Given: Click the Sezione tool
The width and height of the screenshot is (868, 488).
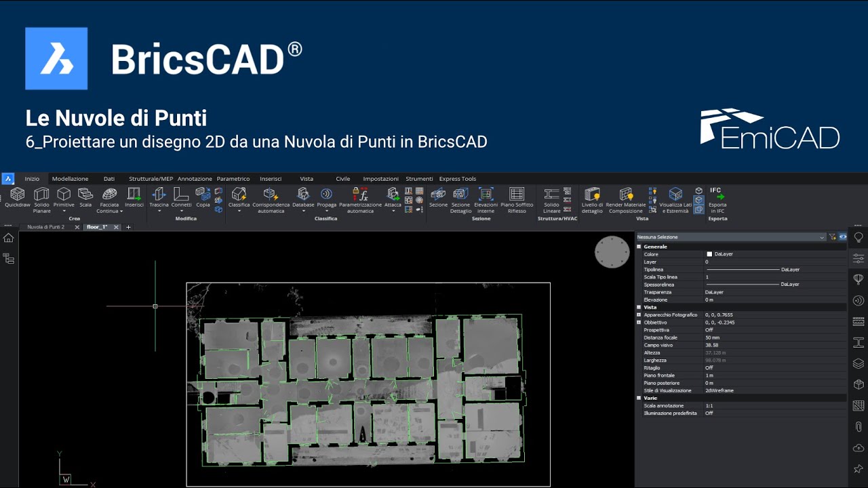Looking at the screenshot, I should point(438,199).
